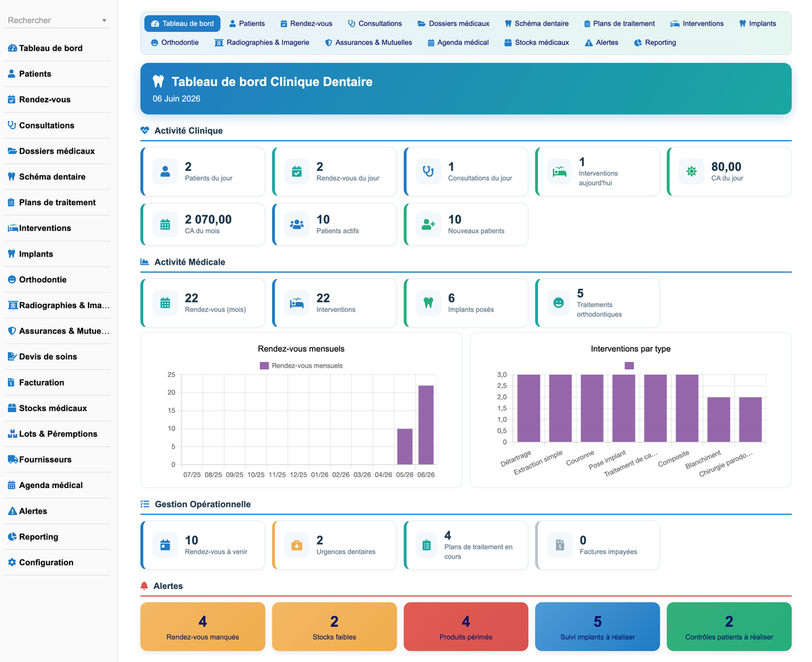Click the 06/26 bar in monthly chart
The width and height of the screenshot is (812, 662).
point(426,425)
